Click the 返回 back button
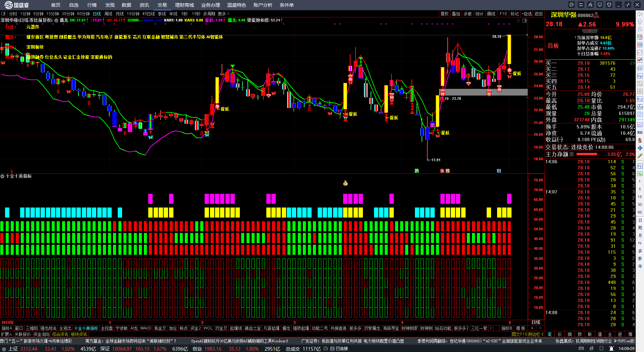 tap(539, 14)
